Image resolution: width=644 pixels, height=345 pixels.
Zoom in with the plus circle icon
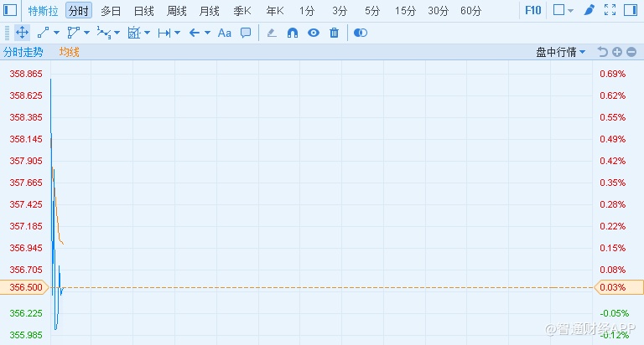click(x=617, y=52)
